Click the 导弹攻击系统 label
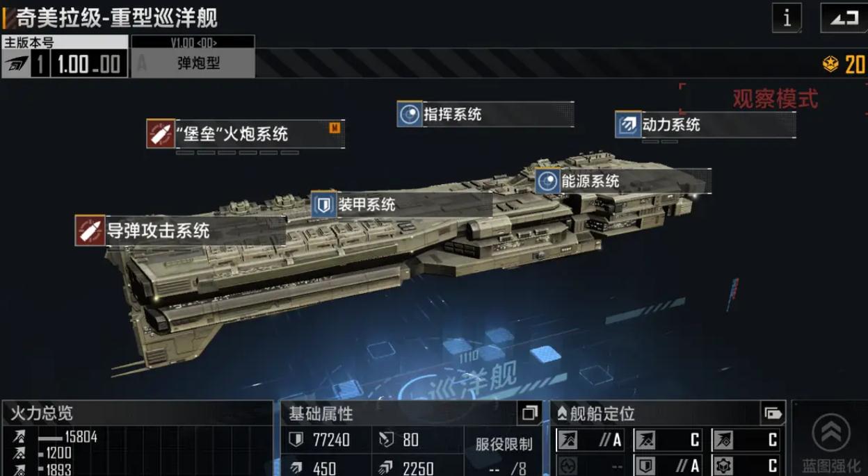Image resolution: width=868 pixels, height=476 pixels. (158, 230)
